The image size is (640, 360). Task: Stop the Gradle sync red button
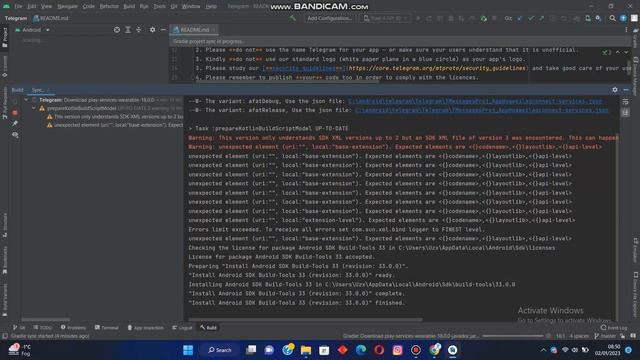pos(15,112)
